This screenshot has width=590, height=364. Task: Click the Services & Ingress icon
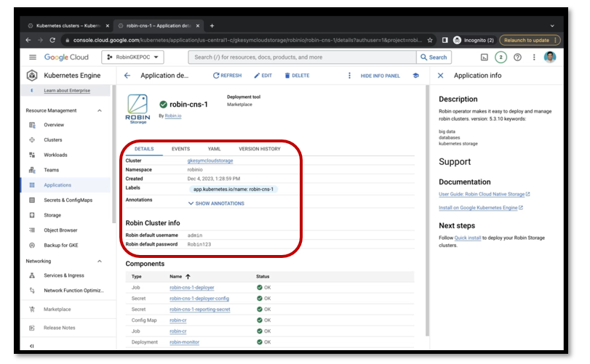(32, 275)
